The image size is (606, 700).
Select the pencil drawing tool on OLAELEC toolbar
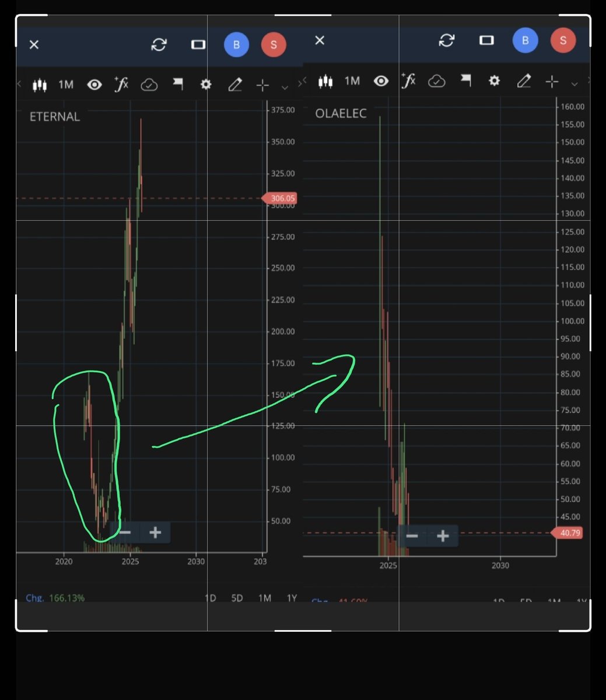click(x=524, y=81)
